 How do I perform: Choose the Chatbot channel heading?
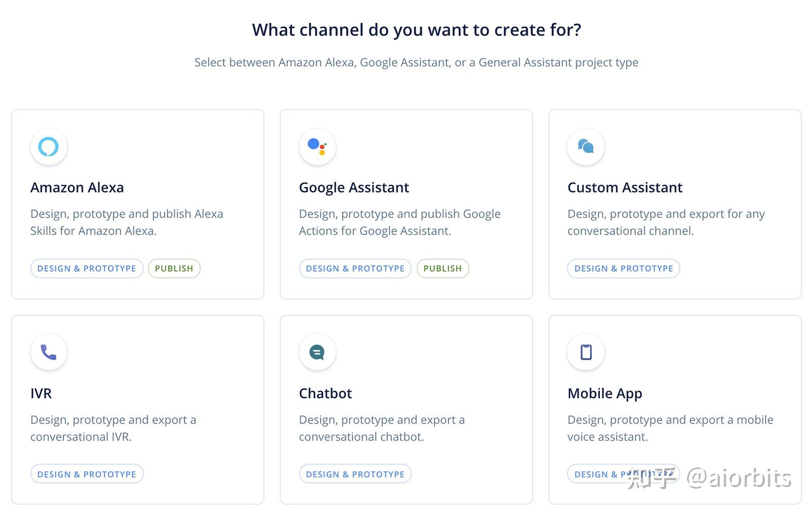click(325, 393)
